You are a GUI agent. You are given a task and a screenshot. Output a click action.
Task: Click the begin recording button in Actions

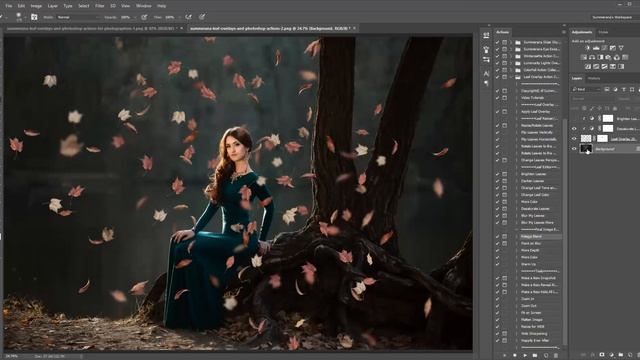(x=515, y=356)
